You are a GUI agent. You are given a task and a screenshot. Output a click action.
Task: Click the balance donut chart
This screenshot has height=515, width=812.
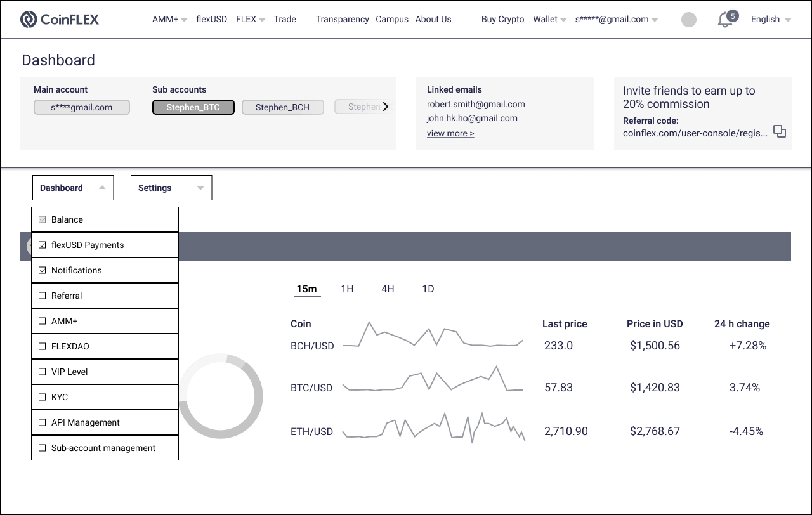click(x=221, y=396)
